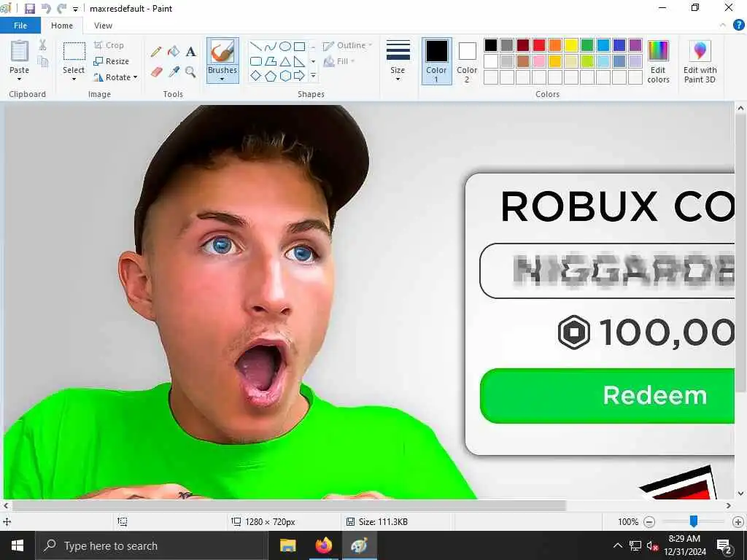Expand the Brushes dropdown arrow
Viewport: 747px width, 560px height.
click(x=222, y=79)
